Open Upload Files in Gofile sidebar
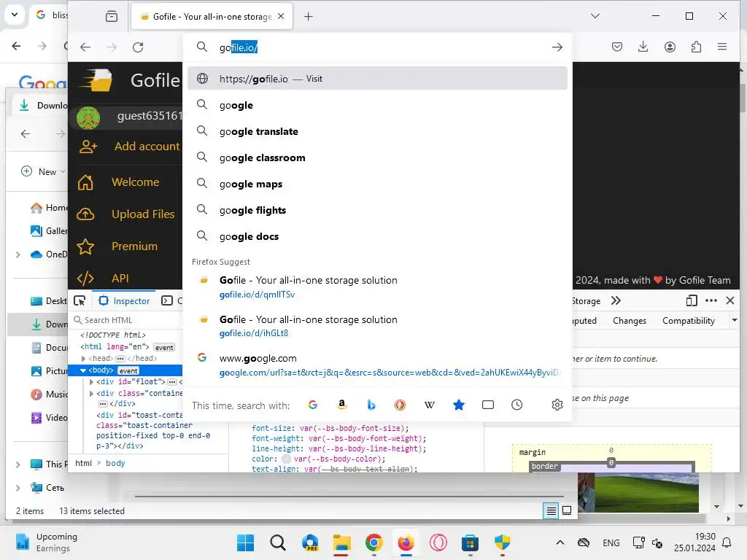This screenshot has height=560, width=747. [126, 214]
